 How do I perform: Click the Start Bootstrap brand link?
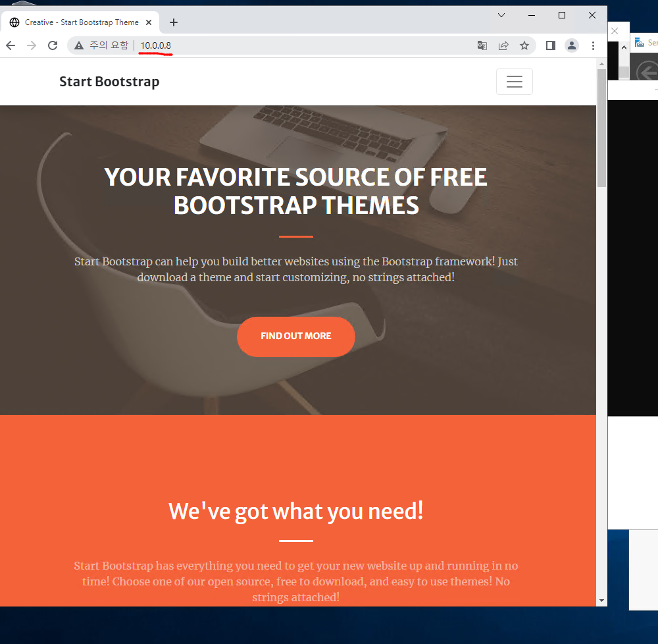[109, 82]
